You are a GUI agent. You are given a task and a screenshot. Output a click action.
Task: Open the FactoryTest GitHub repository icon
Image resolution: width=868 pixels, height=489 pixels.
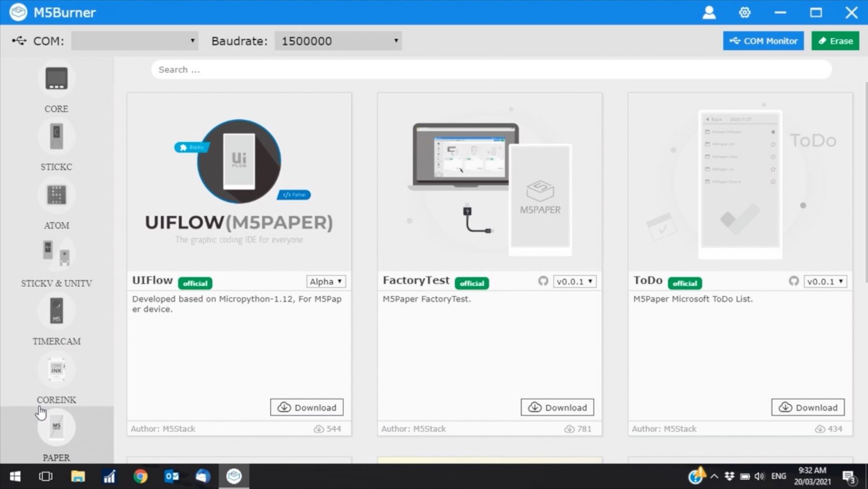542,280
